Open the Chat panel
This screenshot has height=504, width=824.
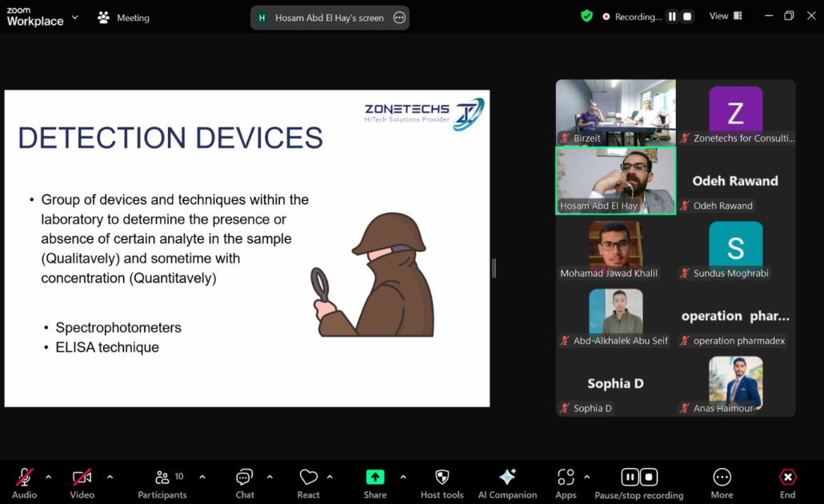click(x=245, y=483)
